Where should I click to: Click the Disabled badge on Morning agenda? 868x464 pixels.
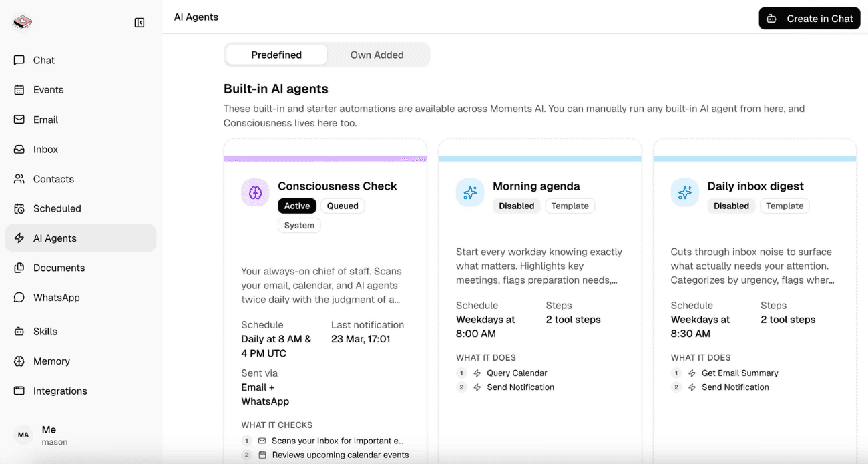517,206
